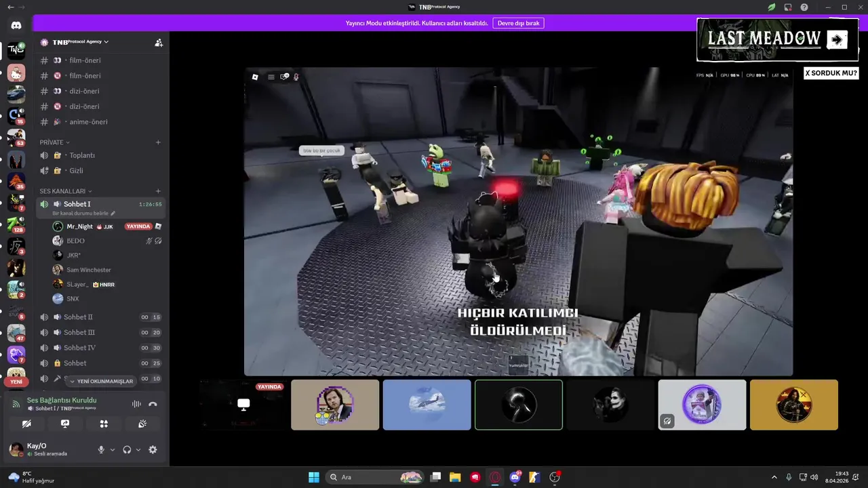
Task: Open first film-öneri text channel
Action: tap(102, 60)
